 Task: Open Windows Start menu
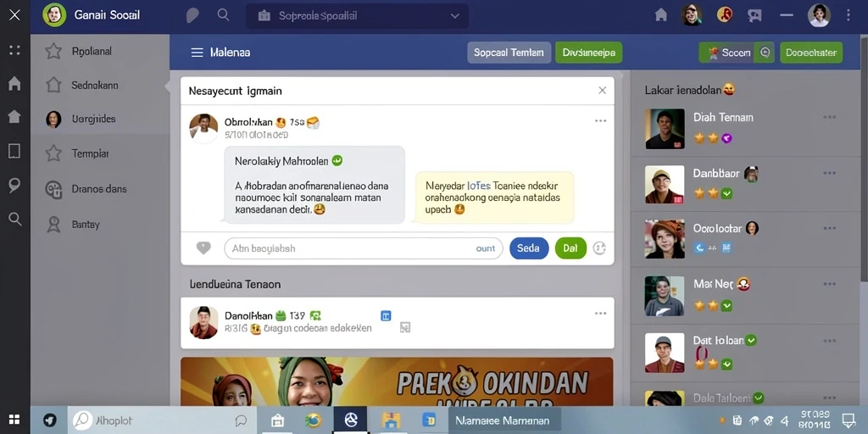point(14,420)
